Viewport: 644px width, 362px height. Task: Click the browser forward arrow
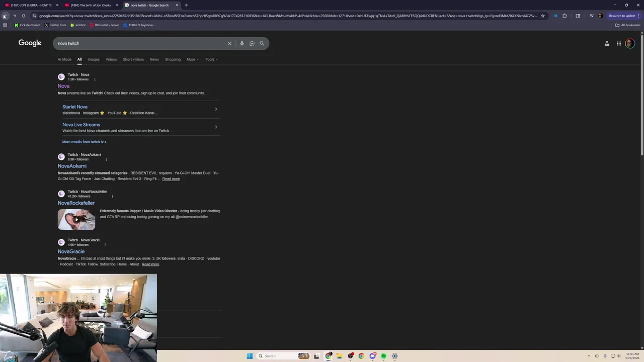[14, 16]
